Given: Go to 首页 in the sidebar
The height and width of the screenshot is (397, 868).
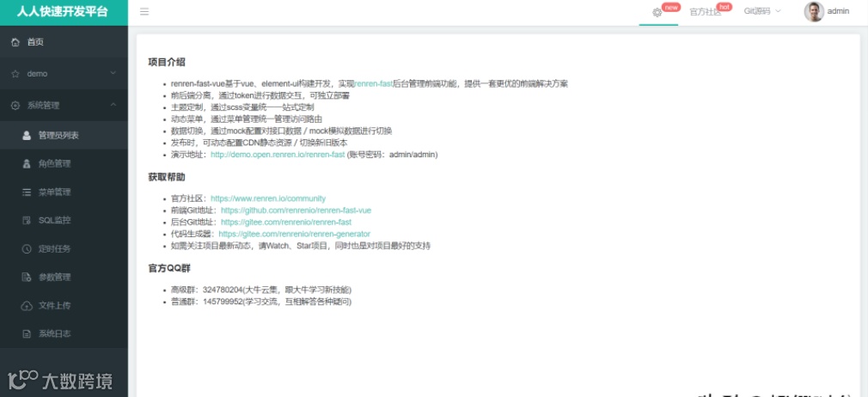Looking at the screenshot, I should (64, 42).
